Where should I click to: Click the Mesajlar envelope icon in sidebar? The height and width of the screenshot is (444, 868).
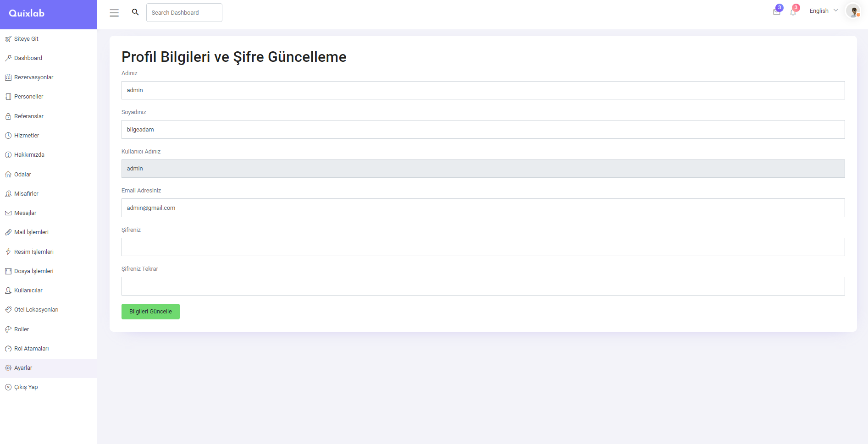pyautogui.click(x=8, y=213)
